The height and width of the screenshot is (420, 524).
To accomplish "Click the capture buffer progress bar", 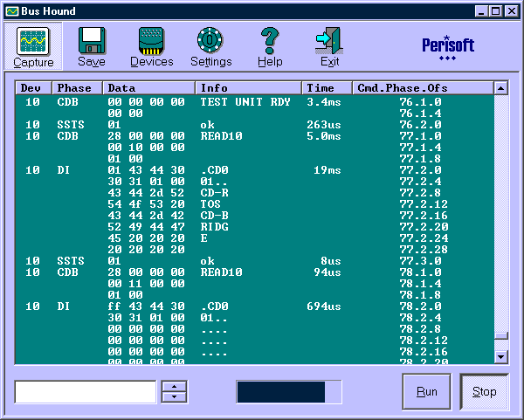I will 289,391.
